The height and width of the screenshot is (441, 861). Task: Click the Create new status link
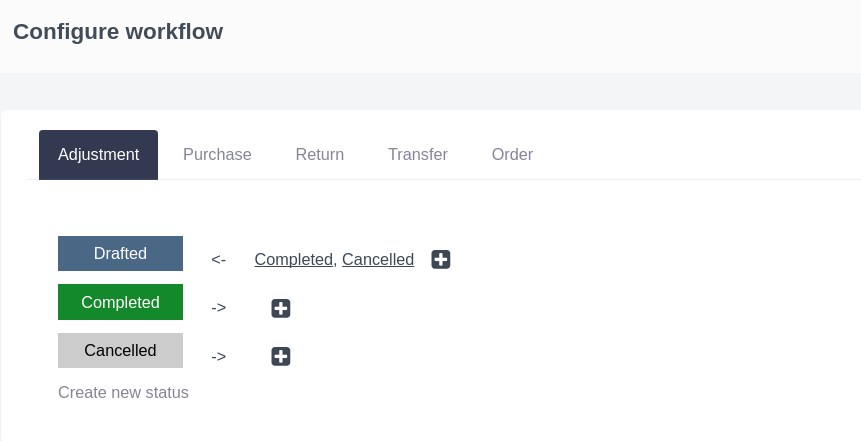click(123, 392)
